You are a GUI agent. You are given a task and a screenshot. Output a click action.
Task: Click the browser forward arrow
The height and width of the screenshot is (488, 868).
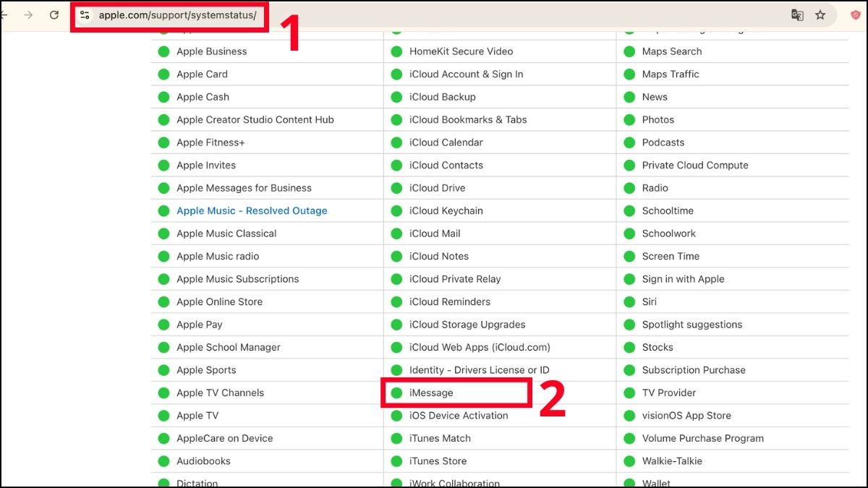(28, 14)
